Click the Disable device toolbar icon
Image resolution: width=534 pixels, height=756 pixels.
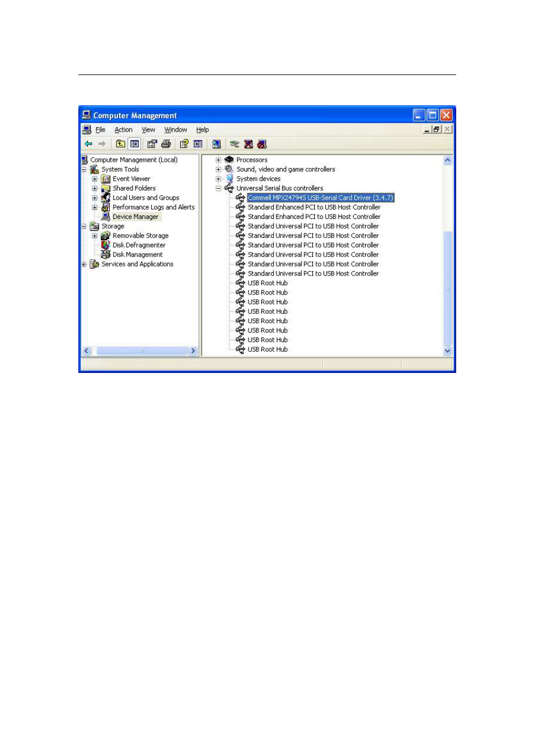click(262, 144)
